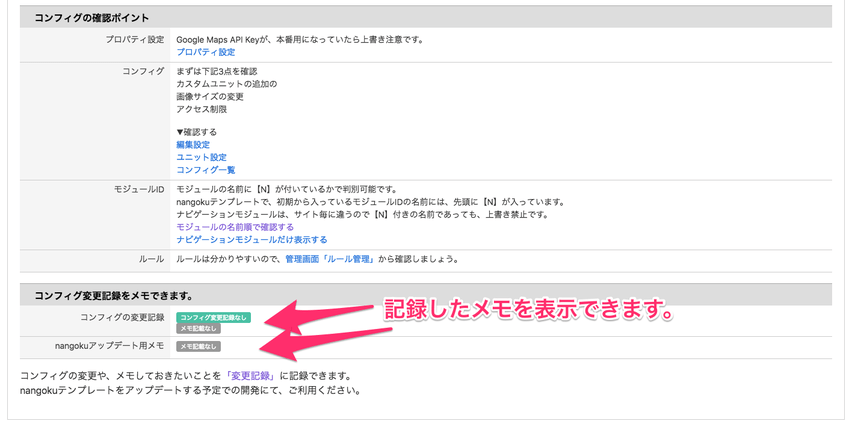Click gray メモ記載なし badge under コンフィグの変更記録
858x427 pixels.
tap(198, 328)
